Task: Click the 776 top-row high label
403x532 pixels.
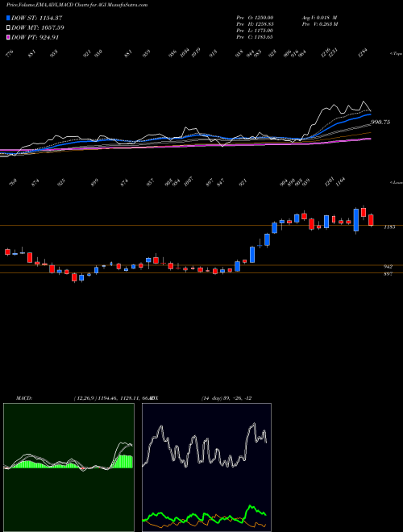Action: [10, 54]
